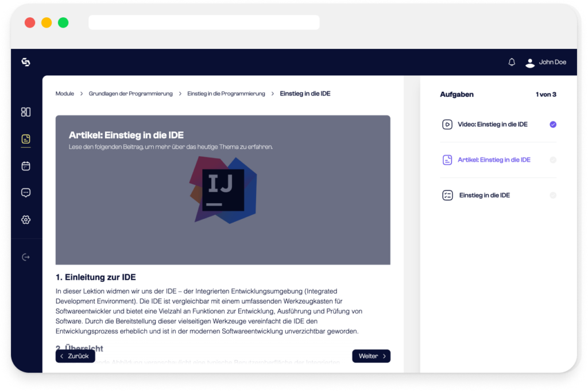Click the checklist quiz icon in the task list
The image size is (588, 391).
447,195
